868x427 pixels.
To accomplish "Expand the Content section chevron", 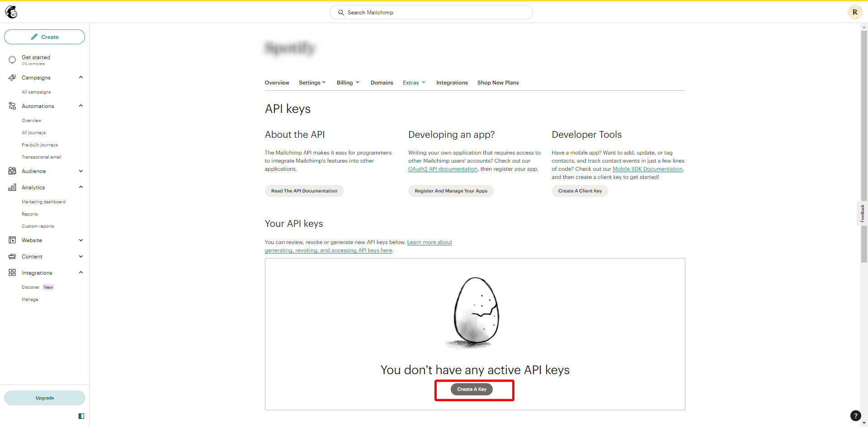I will pos(81,256).
